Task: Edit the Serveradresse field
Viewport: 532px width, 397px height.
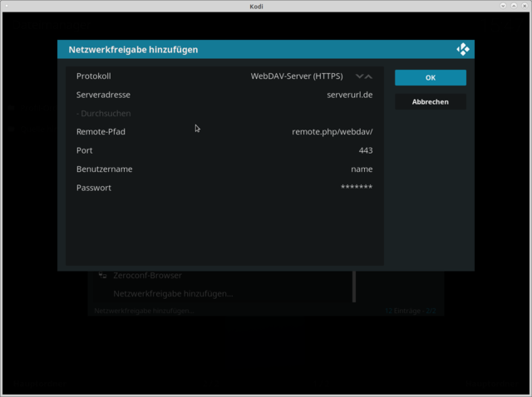Action: 224,95
